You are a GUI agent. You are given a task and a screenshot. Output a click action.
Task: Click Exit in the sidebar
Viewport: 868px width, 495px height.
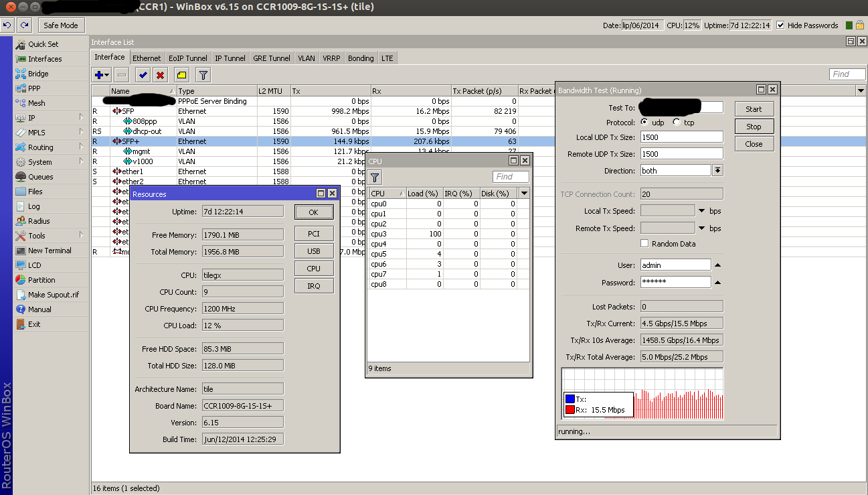coord(34,324)
